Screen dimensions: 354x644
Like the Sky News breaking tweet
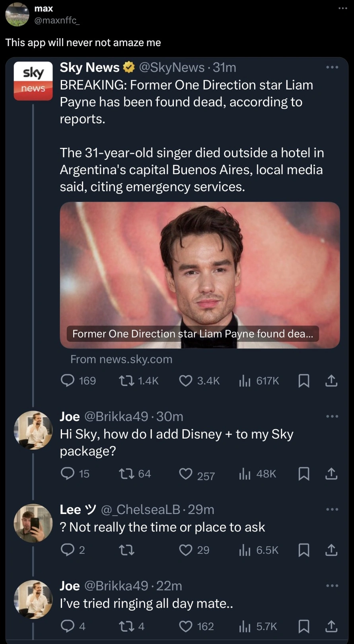(186, 381)
